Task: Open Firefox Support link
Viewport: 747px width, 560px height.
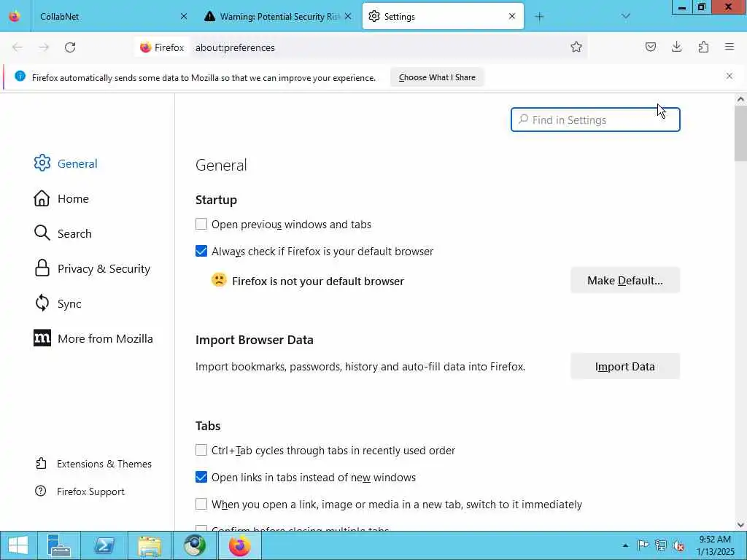Action: pos(80,491)
